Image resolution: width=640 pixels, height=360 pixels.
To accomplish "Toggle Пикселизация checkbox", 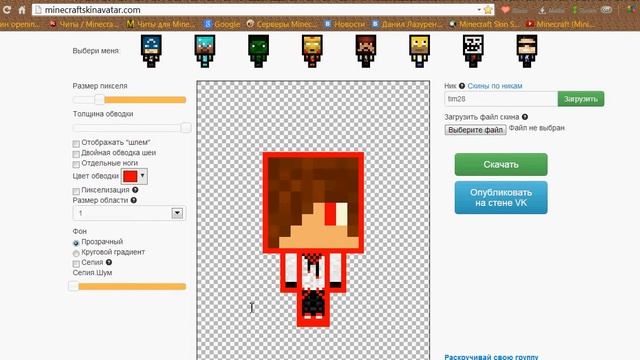I will tap(76, 191).
